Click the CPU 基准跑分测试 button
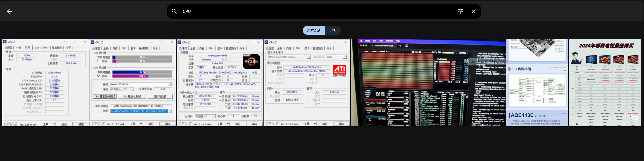This screenshot has width=644, height=161. pyautogui.click(x=105, y=96)
